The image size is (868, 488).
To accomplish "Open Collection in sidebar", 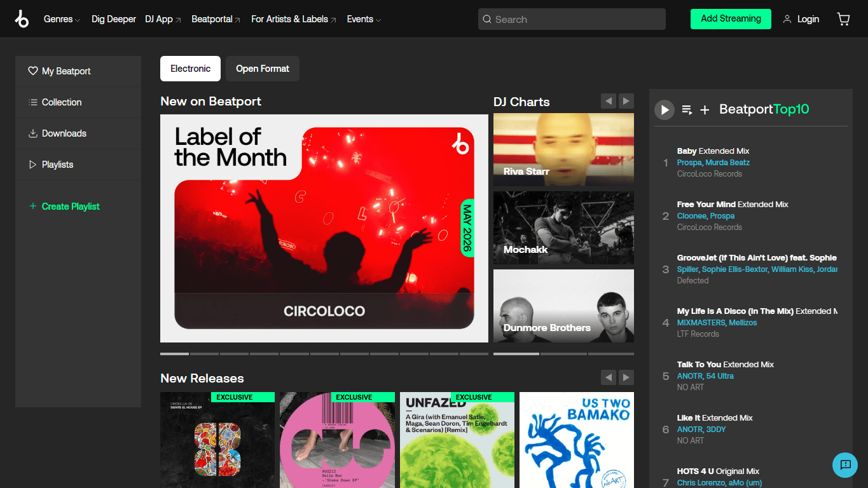I will tap(78, 102).
